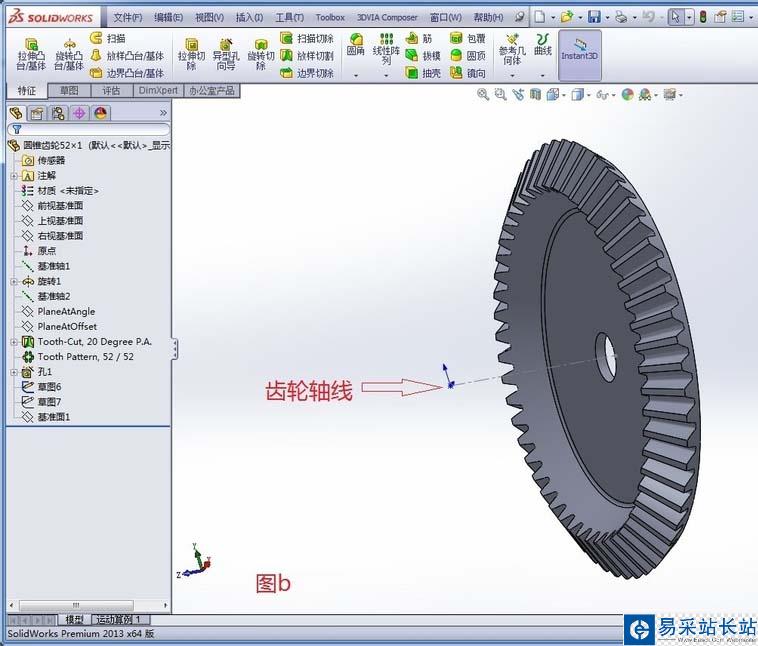
Task: Open the 异型孔向导 hole wizard
Action: pyautogui.click(x=226, y=54)
